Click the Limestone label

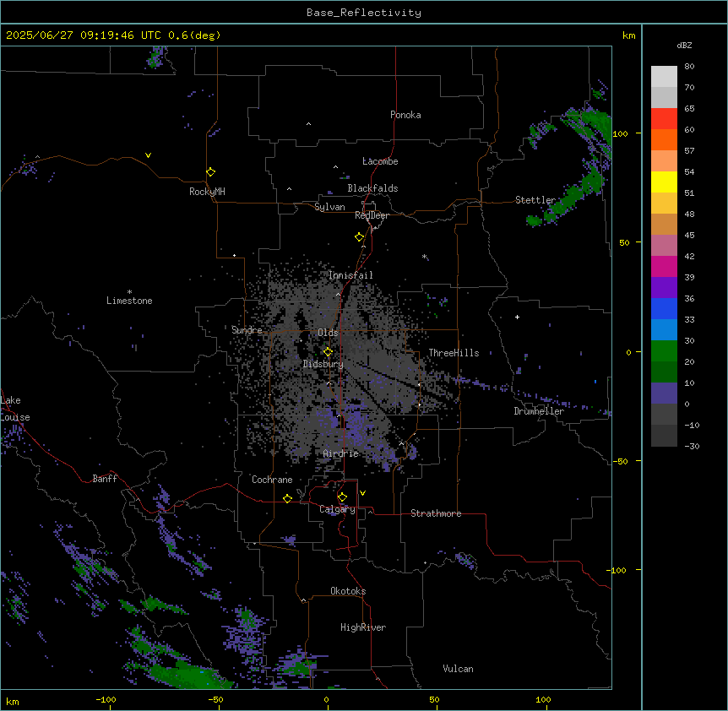pos(129,301)
